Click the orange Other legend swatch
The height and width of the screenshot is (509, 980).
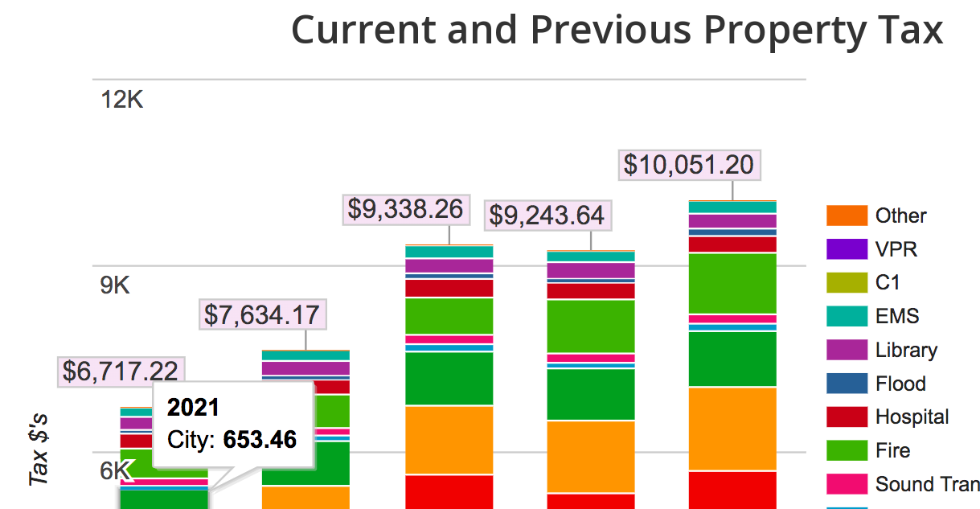point(847,216)
